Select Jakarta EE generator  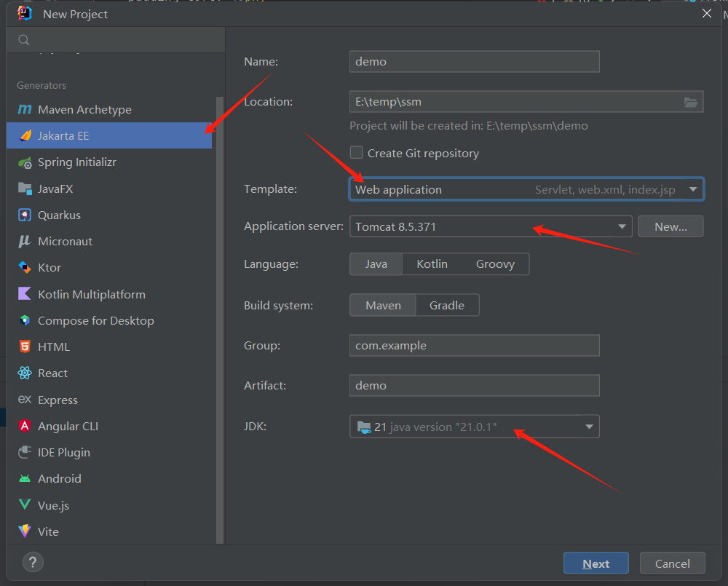point(109,135)
